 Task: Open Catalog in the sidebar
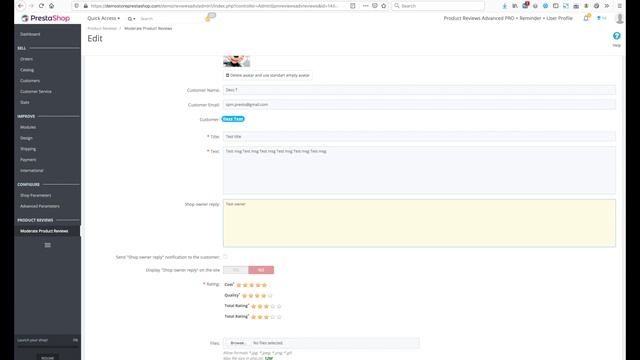tap(27, 70)
